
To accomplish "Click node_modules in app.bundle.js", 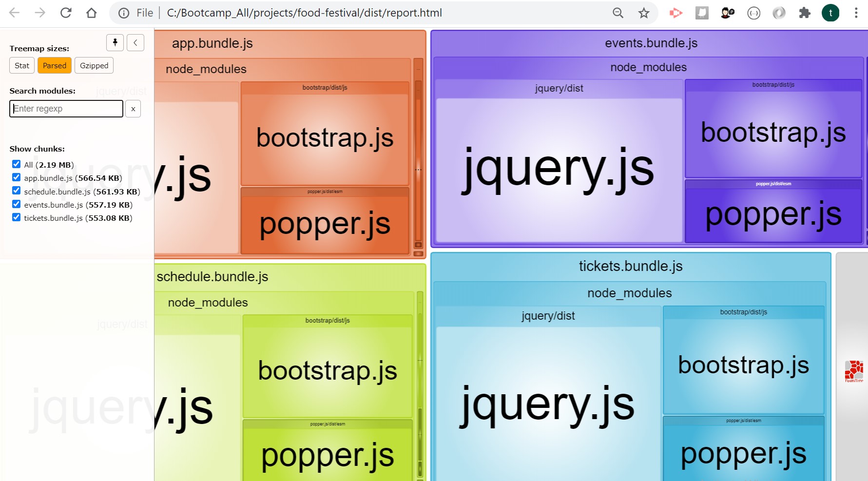I will point(206,69).
